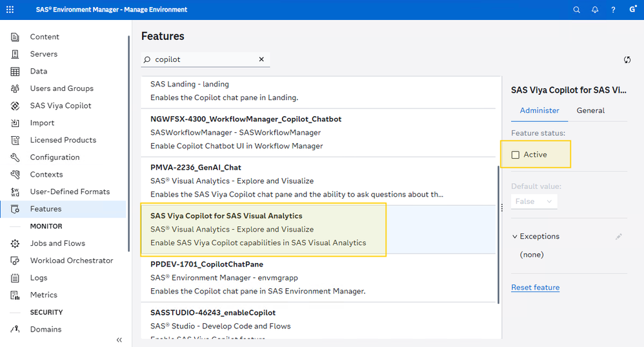644x347 pixels.
Task: Click the Jobs and Flows gear icon
Action: pos(15,244)
